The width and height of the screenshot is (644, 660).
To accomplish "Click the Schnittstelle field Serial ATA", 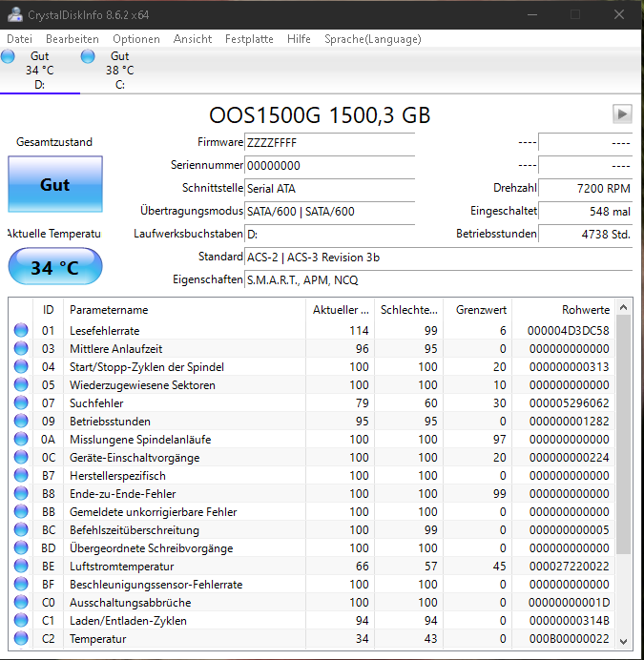I will (x=329, y=188).
